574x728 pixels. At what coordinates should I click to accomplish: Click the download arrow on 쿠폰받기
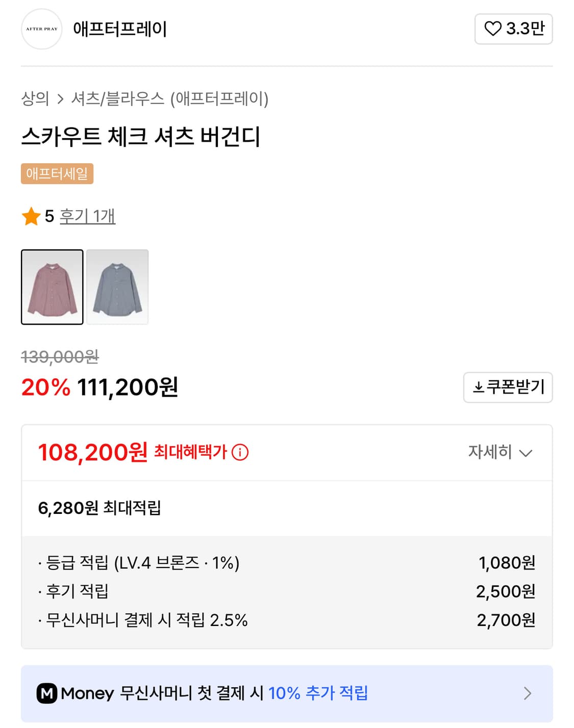[x=478, y=387]
